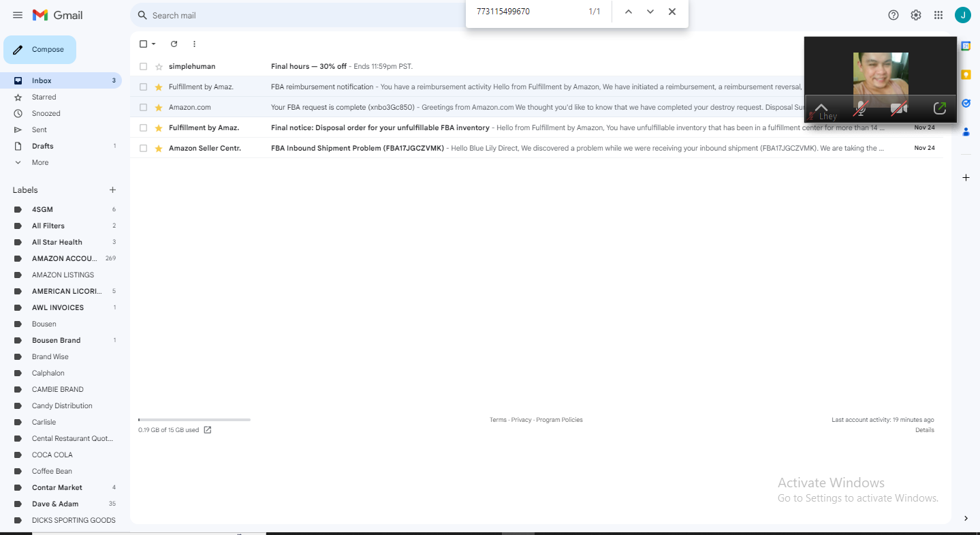
Task: Click green open-call icon in video overlay
Action: (x=940, y=108)
